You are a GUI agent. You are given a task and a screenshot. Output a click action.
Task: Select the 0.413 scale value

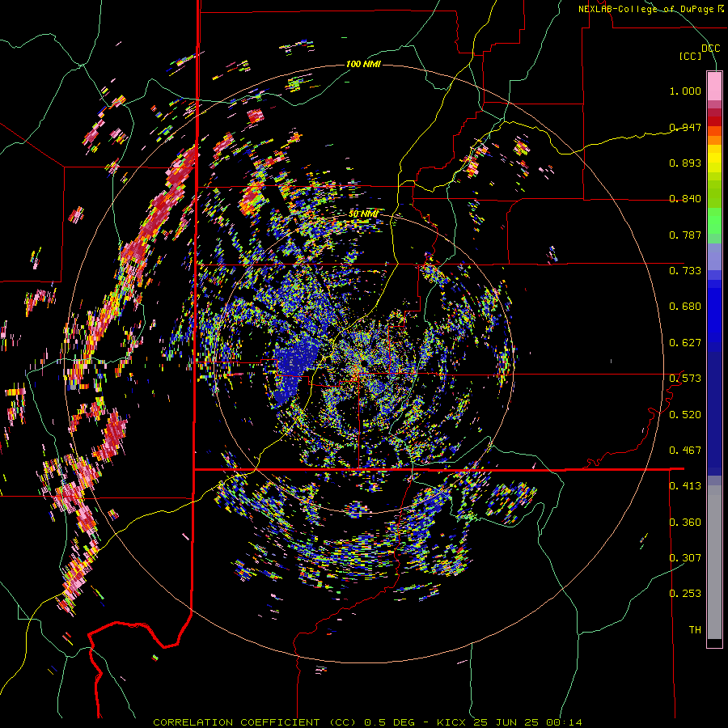[x=685, y=486]
